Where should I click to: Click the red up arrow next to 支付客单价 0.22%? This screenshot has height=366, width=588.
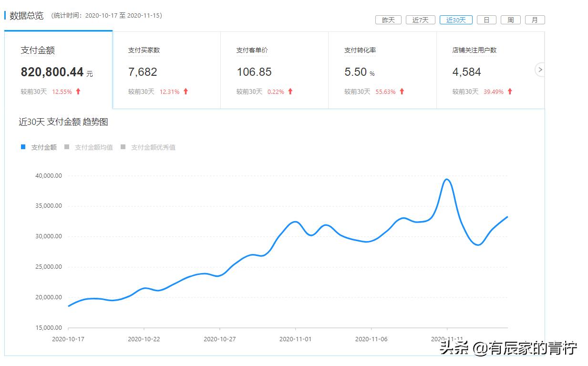[290, 91]
